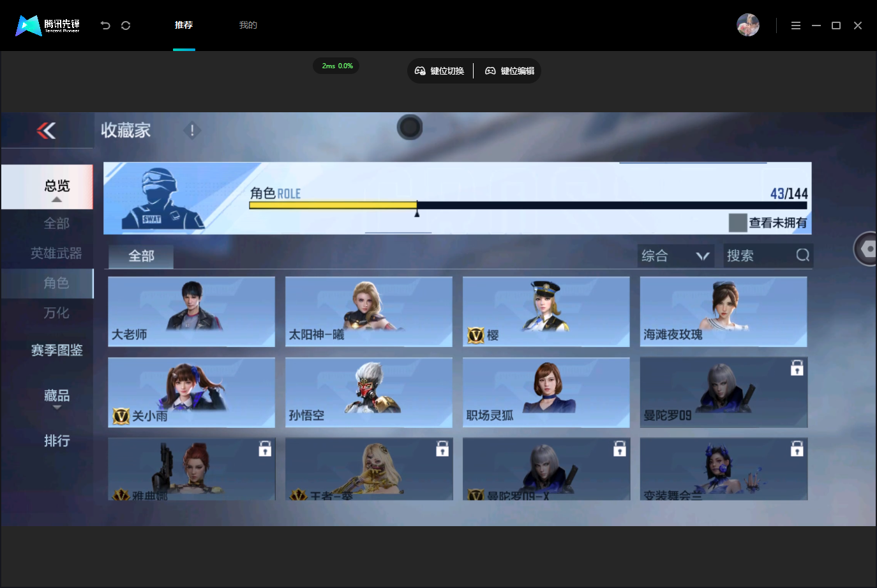Collapse the 总览 sidebar section
The width and height of the screenshot is (877, 588).
click(47, 187)
